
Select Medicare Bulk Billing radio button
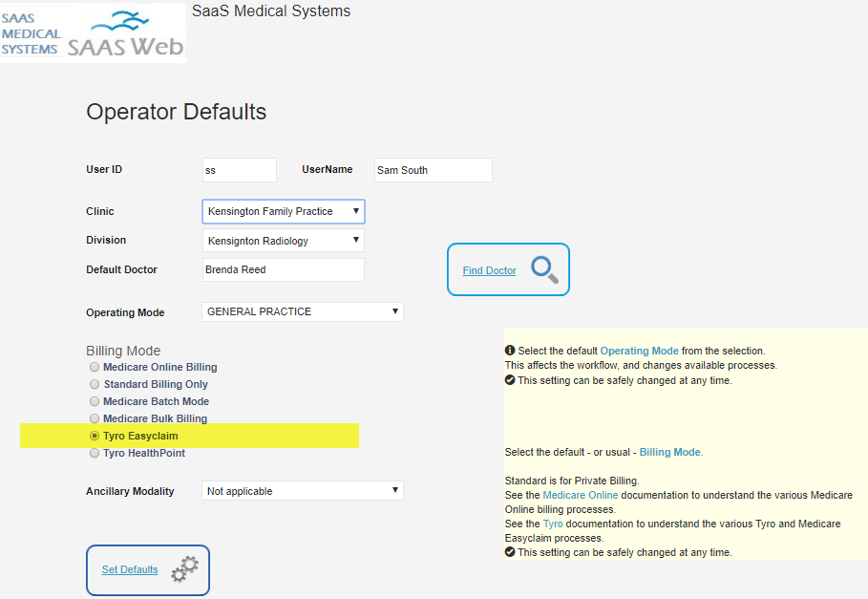click(x=95, y=418)
